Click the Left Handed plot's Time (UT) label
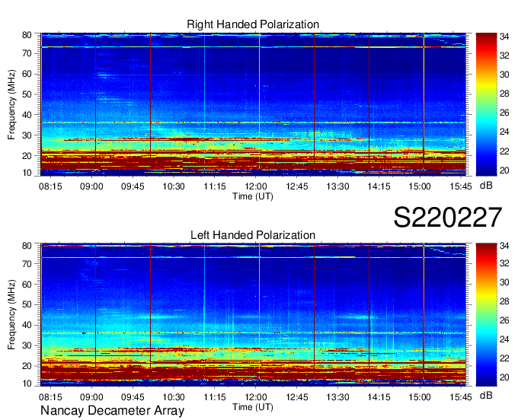Viewport: 518px width, 420px height. [253, 407]
